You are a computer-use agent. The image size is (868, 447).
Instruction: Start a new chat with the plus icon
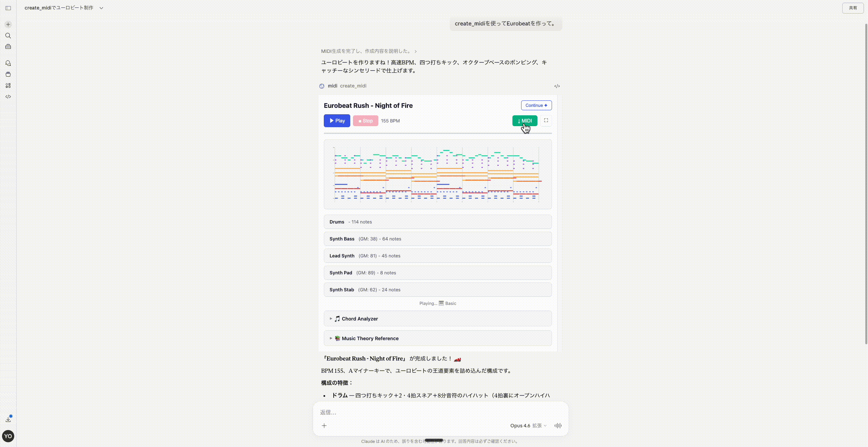(8, 24)
